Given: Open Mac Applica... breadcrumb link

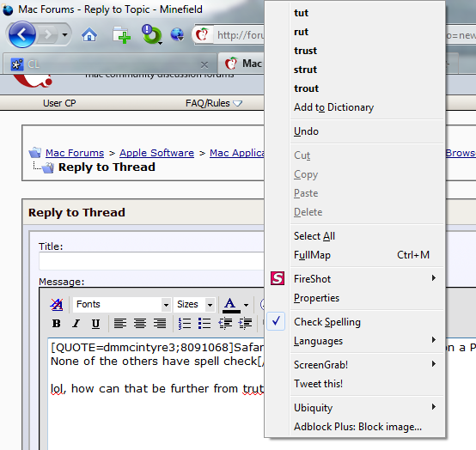Looking at the screenshot, I should click(x=237, y=153).
